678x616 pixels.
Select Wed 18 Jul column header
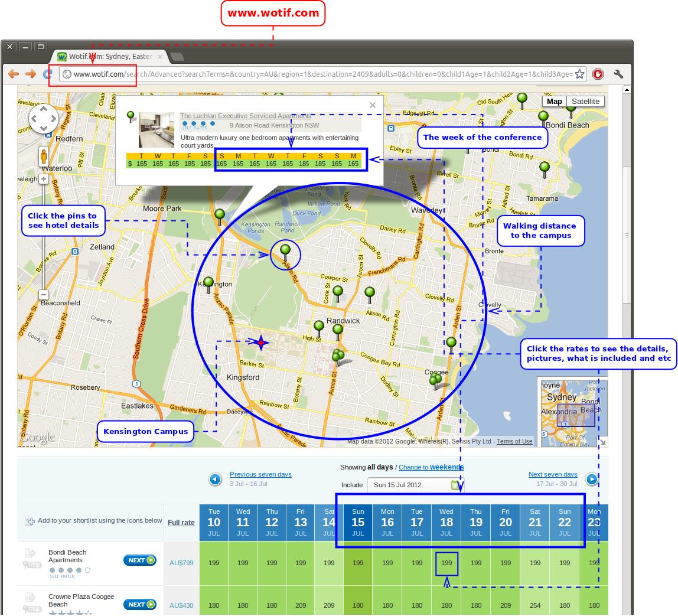[446, 522]
